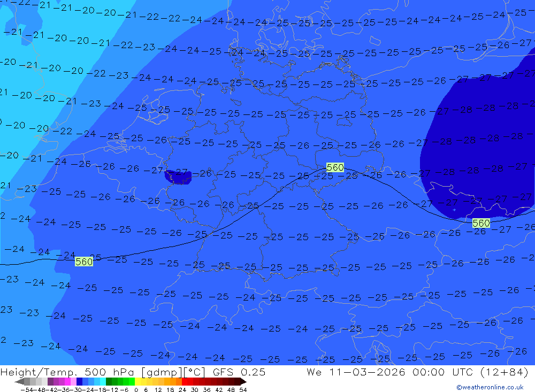Click the '[gdmp][°C]' units text
Screen dimensions: 535x392
pos(174,372)
